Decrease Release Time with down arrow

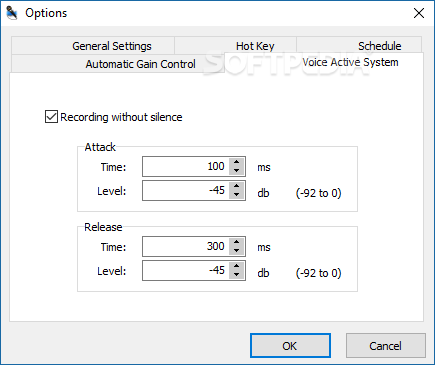237,251
